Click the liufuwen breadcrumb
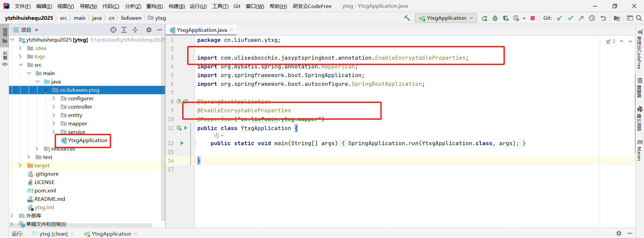644x238 pixels. pos(131,18)
